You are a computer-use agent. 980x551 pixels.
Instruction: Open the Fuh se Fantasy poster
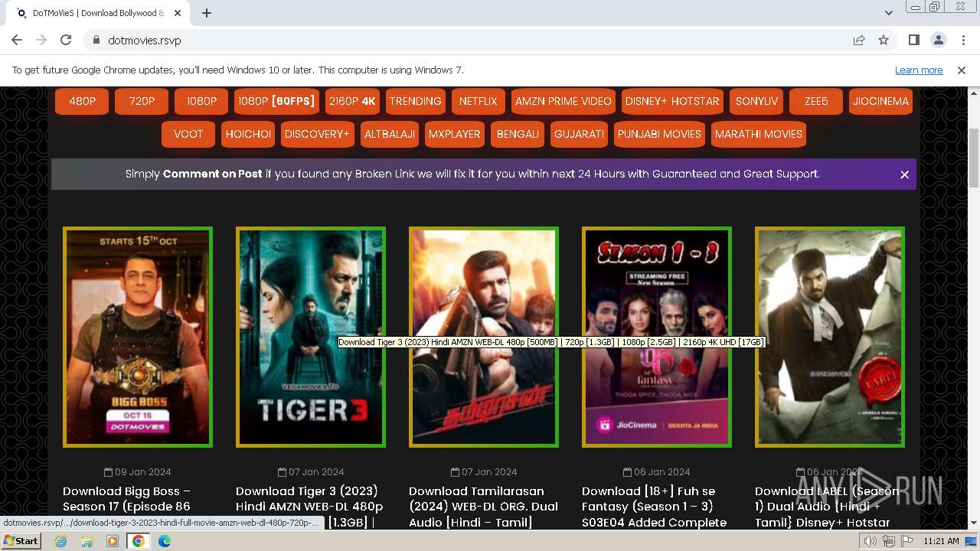click(657, 337)
